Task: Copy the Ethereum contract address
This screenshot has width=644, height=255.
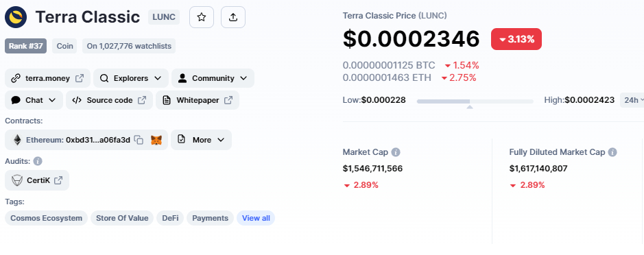Action: click(x=139, y=140)
